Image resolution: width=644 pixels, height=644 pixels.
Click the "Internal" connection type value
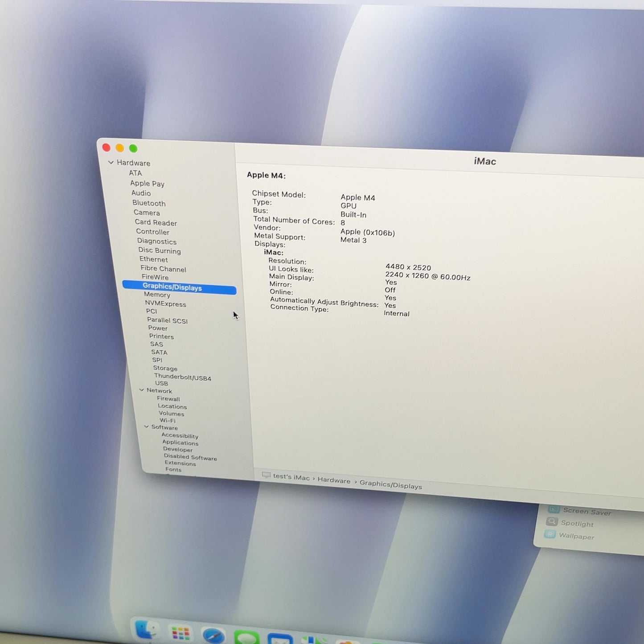(396, 313)
